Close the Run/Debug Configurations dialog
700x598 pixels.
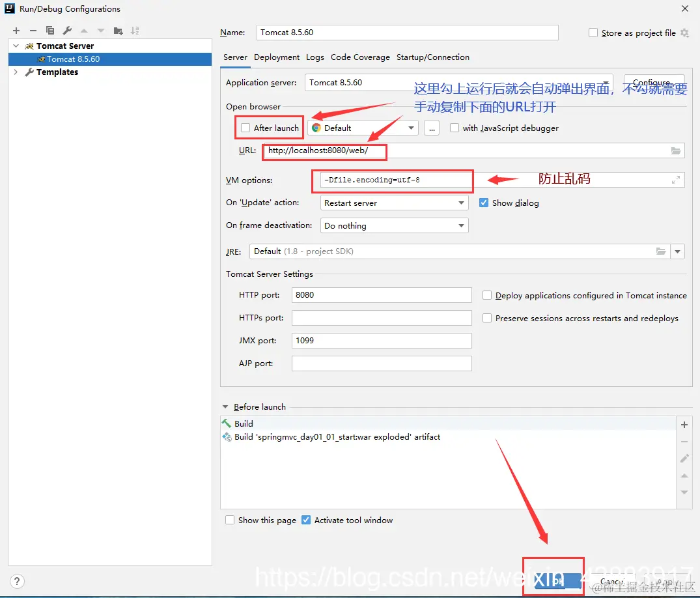[685, 8]
